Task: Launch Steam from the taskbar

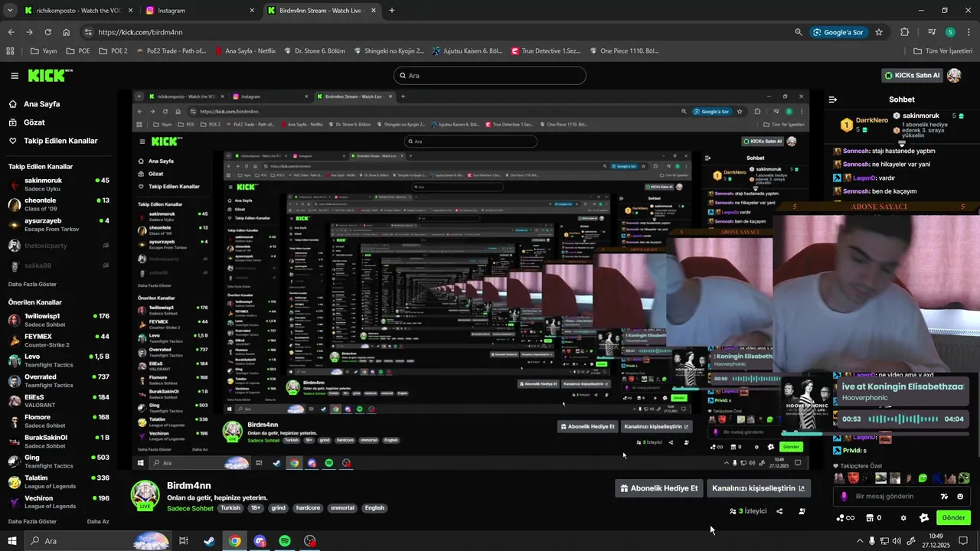Action: coord(209,541)
